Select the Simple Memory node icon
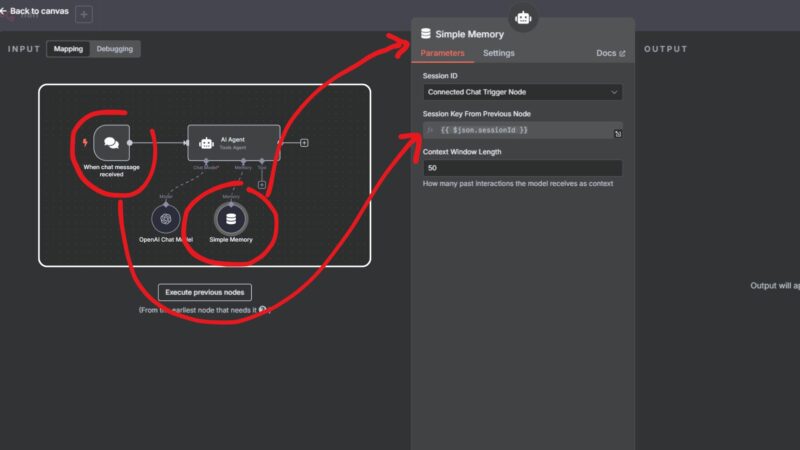This screenshot has width=800, height=450. 231,219
